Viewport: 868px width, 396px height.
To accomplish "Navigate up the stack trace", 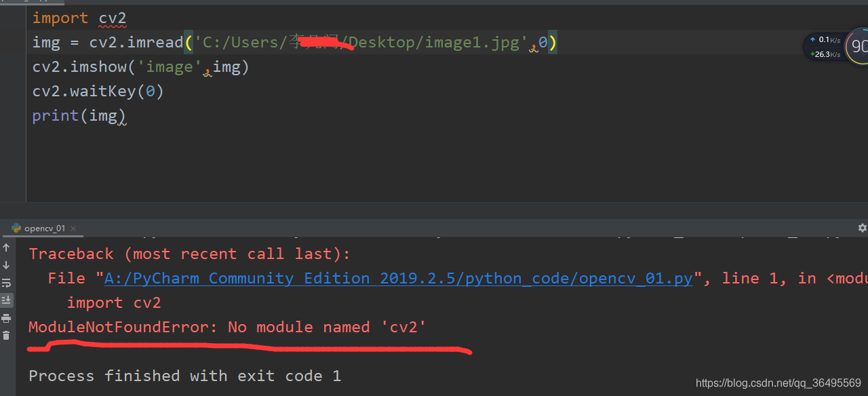I will tap(7, 248).
